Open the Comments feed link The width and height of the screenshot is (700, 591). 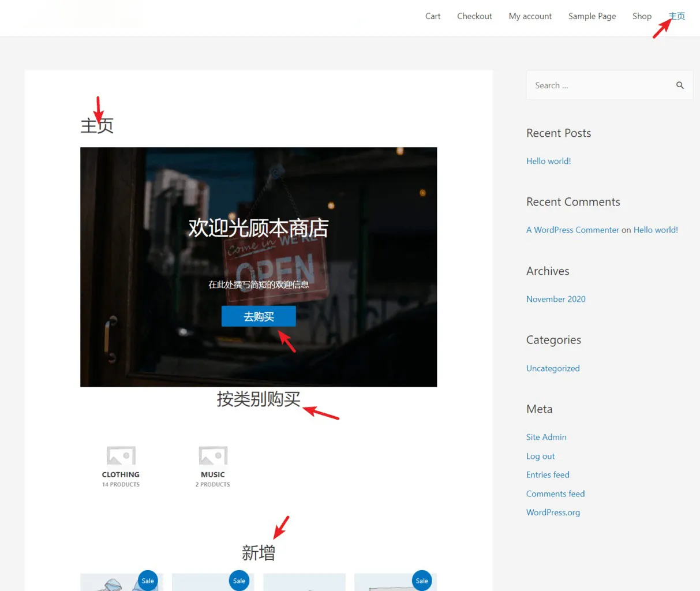(x=555, y=493)
